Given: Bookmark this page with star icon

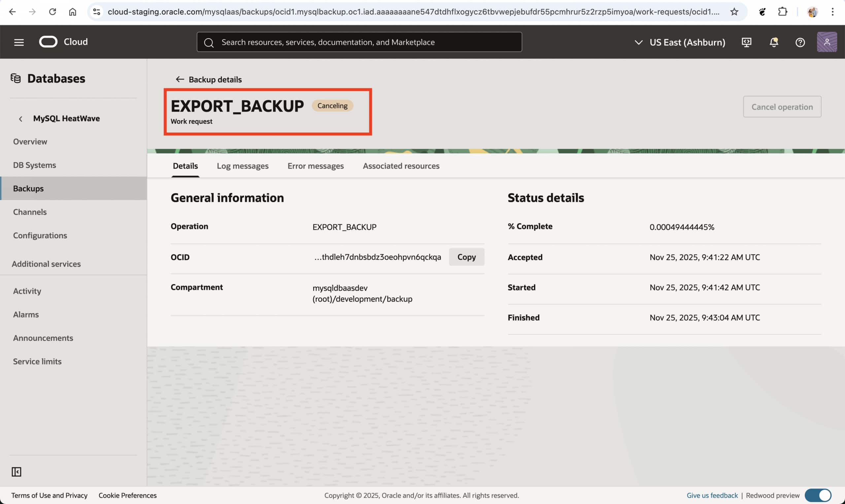Looking at the screenshot, I should coord(734,12).
